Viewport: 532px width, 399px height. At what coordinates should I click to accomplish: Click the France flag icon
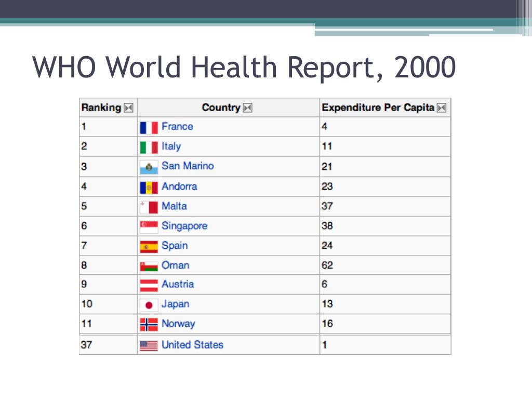149,128
